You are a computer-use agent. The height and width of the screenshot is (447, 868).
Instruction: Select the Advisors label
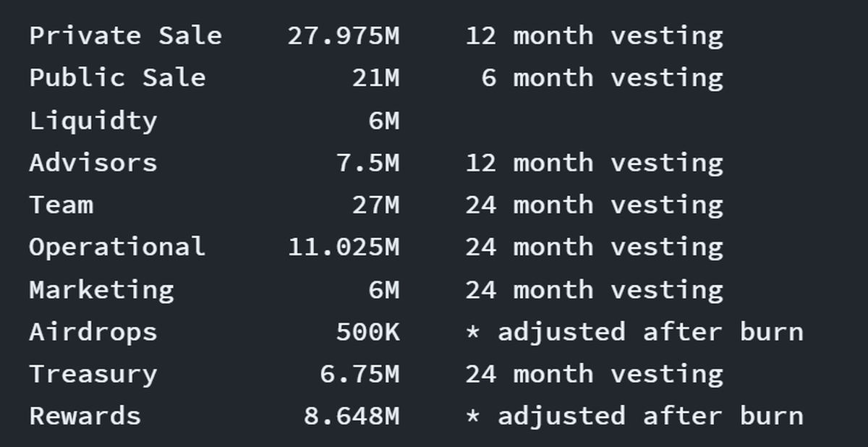click(x=93, y=162)
